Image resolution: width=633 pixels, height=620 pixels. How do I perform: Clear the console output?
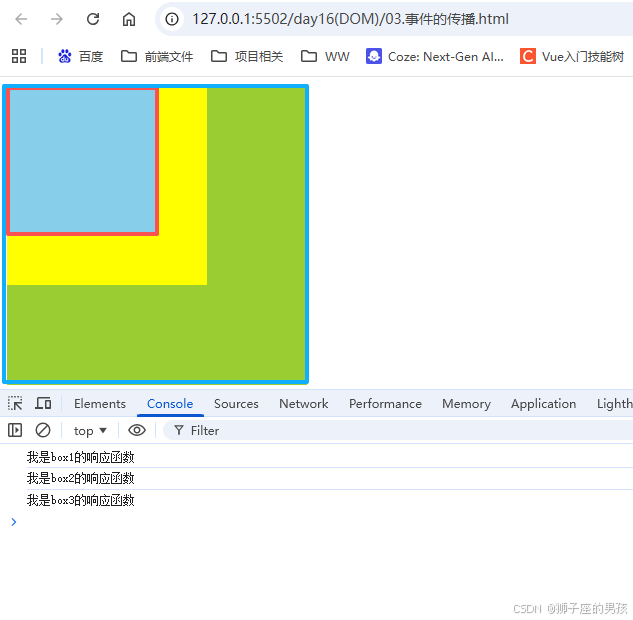pyautogui.click(x=43, y=430)
